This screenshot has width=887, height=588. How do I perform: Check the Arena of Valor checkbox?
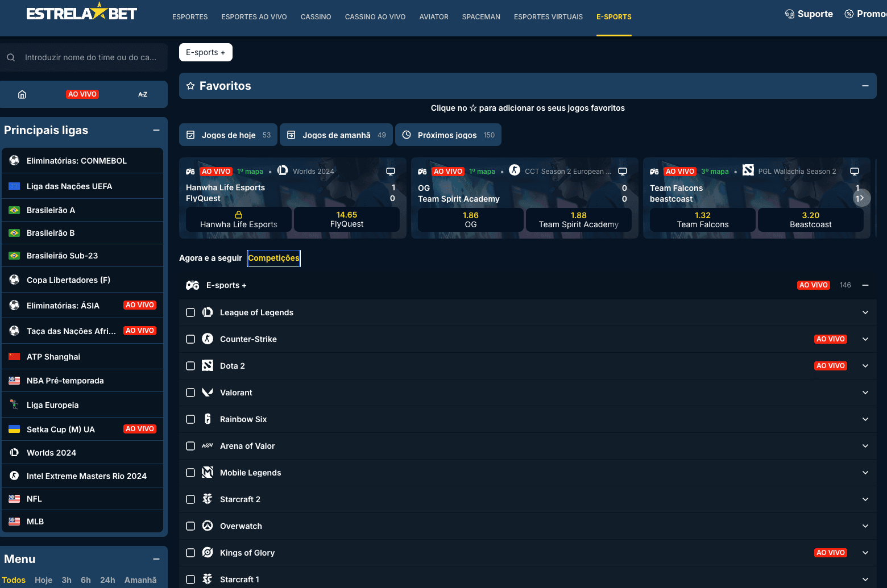point(190,446)
